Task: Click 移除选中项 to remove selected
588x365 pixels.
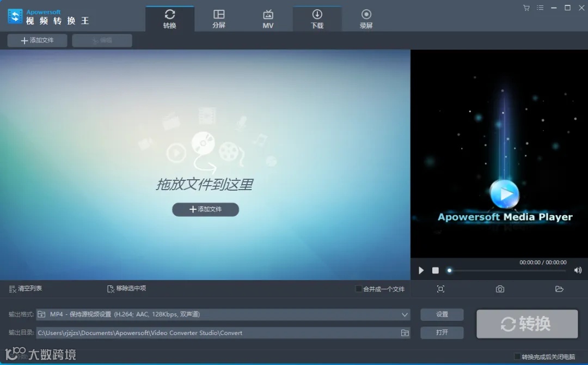Action: click(x=126, y=289)
